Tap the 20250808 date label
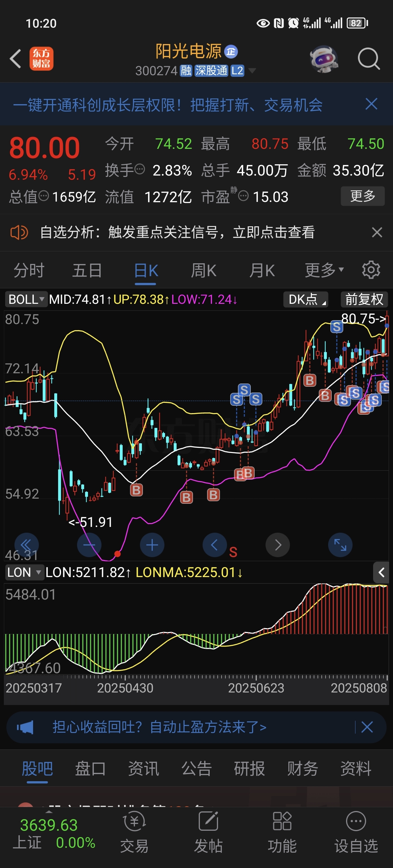393x868 pixels. pyautogui.click(x=359, y=688)
